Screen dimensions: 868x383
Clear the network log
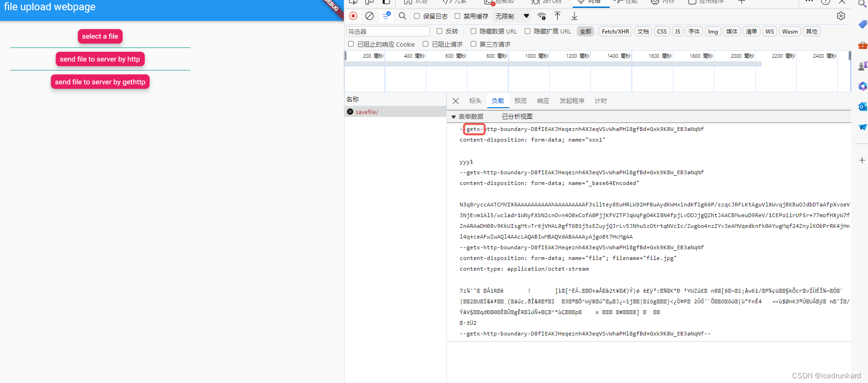(x=369, y=16)
